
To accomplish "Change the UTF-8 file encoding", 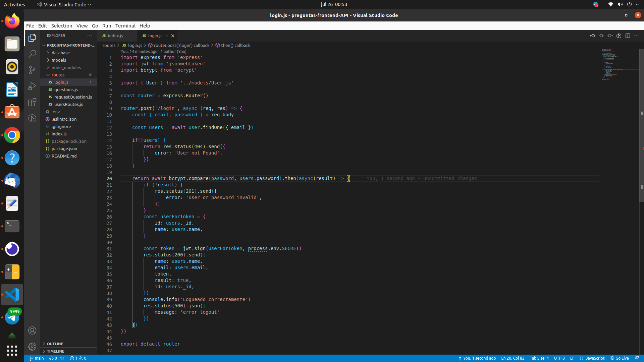I will pos(559,358).
